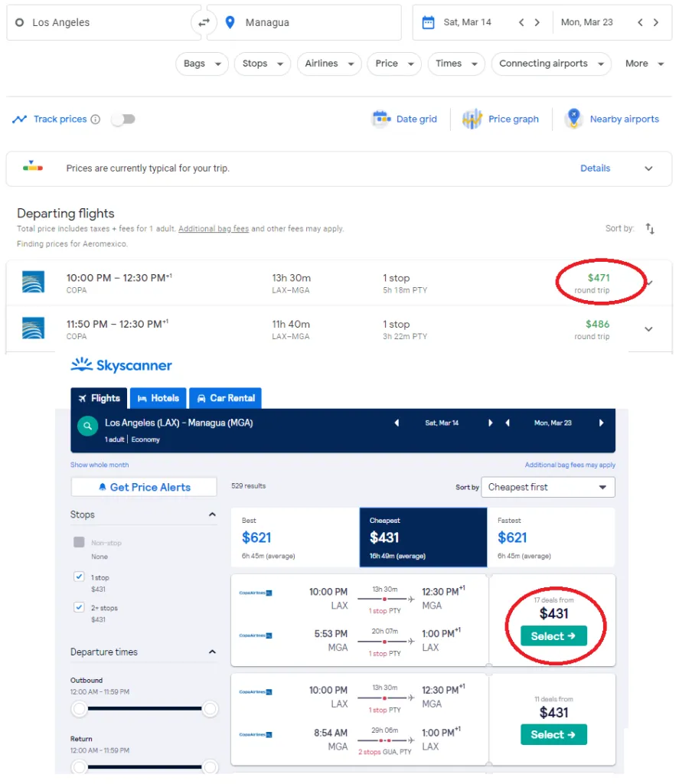
Task: Open the Bags filter dropdown
Action: point(201,64)
